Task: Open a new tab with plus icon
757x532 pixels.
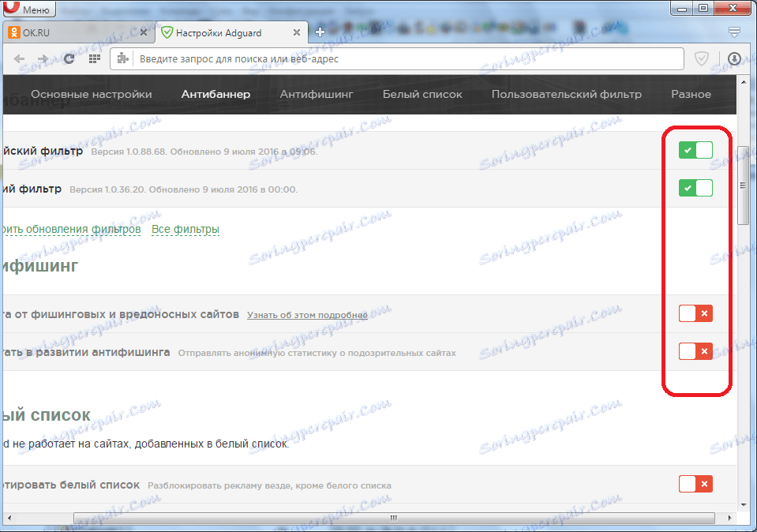Action: pos(320,32)
